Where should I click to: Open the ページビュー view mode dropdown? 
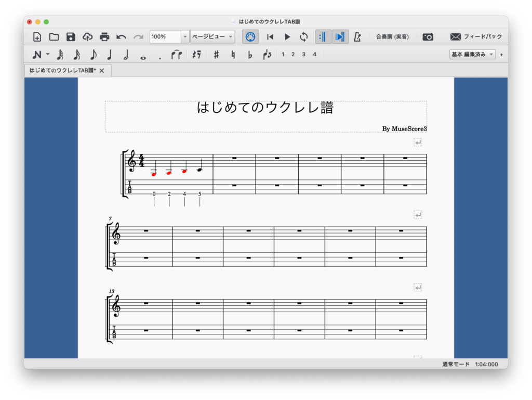[x=212, y=37]
